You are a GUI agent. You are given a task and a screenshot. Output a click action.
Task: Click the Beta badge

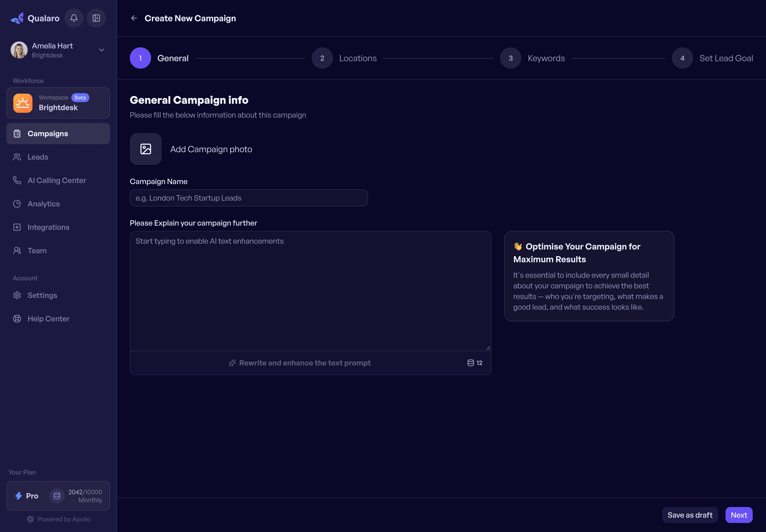tap(80, 98)
